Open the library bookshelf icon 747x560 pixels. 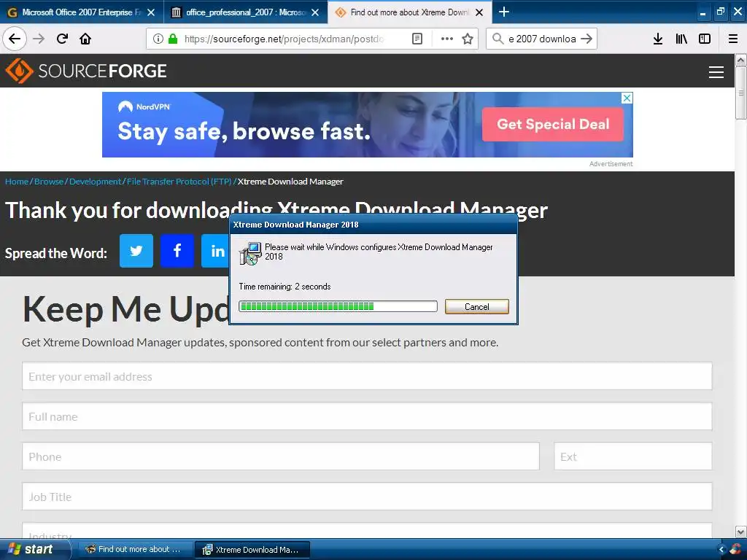681,39
